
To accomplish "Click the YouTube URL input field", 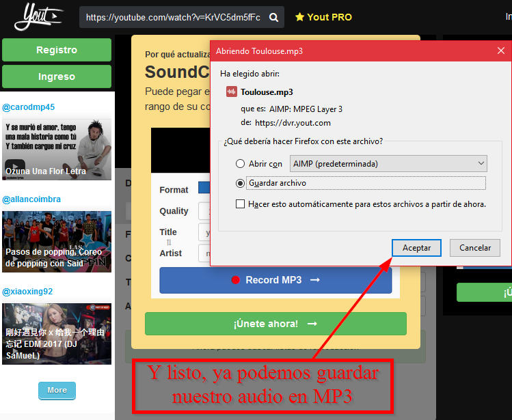I will [173, 17].
